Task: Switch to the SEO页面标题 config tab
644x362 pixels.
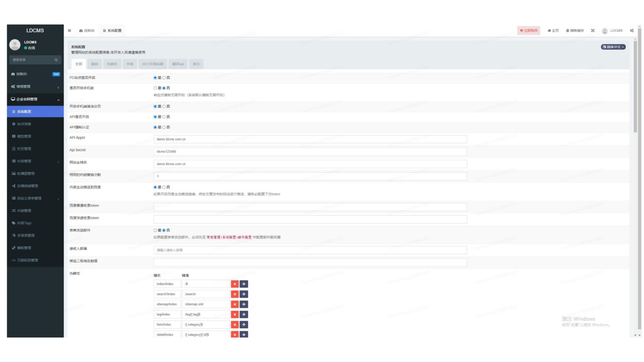Action: click(x=153, y=64)
